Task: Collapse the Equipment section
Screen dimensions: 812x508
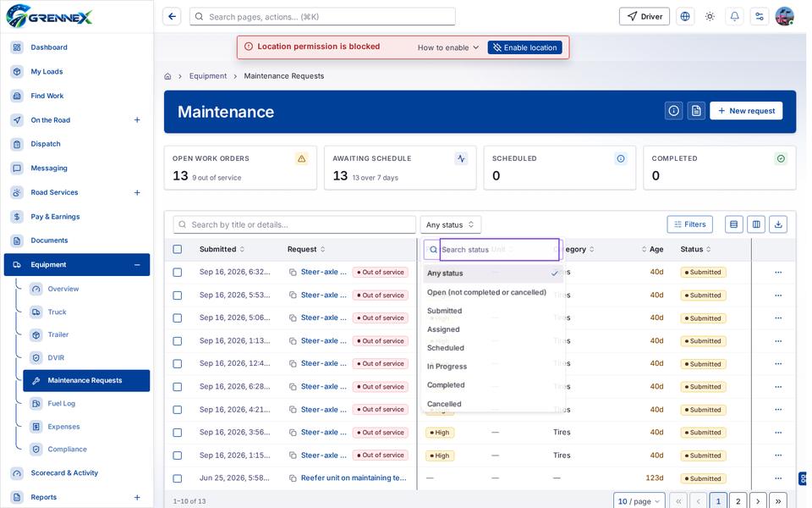Action: pos(137,265)
